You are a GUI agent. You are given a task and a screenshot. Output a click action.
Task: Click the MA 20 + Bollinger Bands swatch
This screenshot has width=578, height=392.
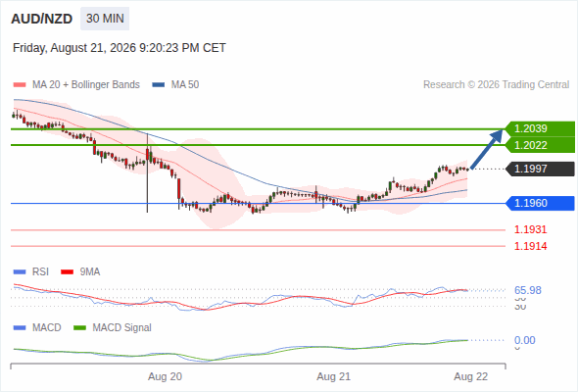pos(20,85)
